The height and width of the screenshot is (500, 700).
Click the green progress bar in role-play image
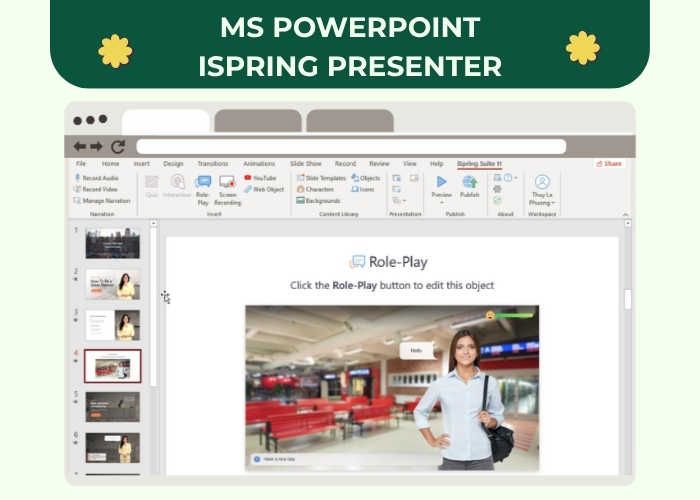(514, 316)
